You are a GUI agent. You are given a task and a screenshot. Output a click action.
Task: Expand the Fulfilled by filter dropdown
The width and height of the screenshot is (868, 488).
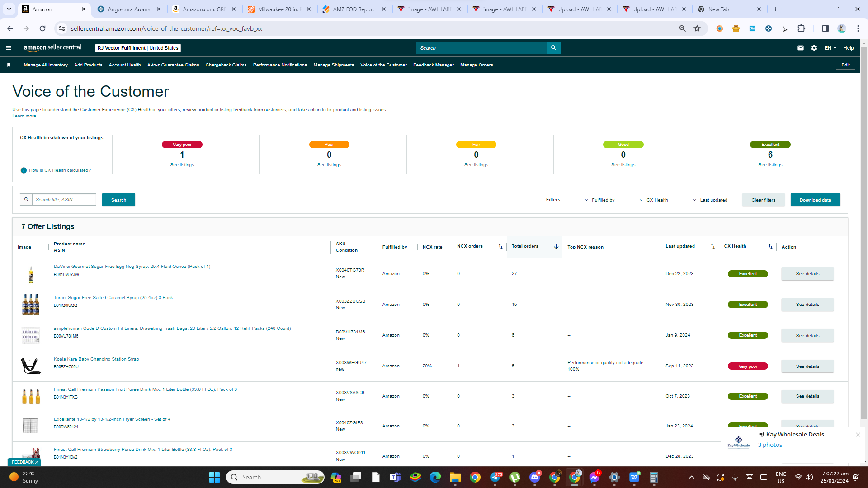[599, 200]
